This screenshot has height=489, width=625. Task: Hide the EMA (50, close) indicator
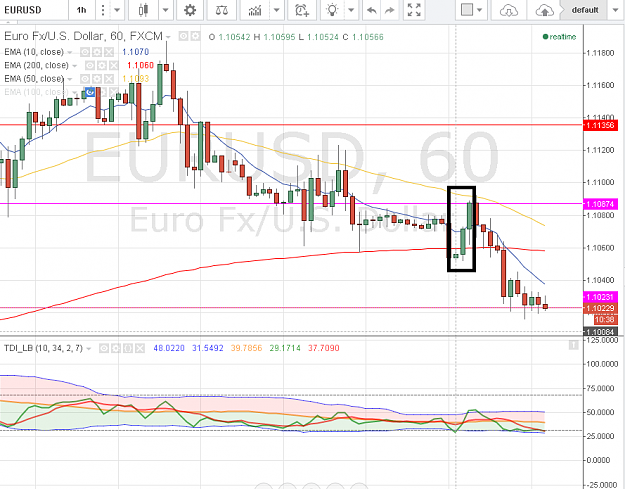click(x=85, y=79)
